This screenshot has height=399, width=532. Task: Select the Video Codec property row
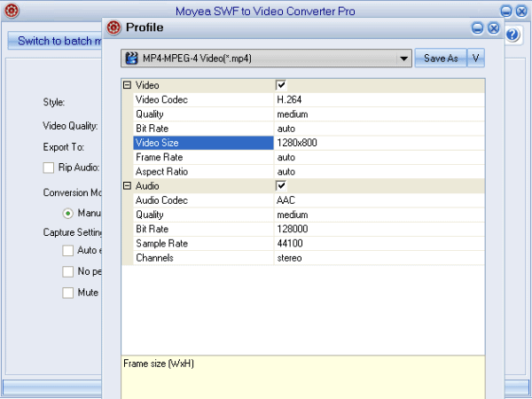tap(309, 99)
